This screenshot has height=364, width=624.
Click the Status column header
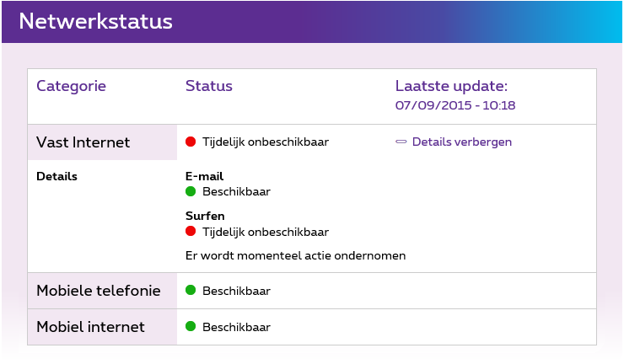[x=209, y=86]
